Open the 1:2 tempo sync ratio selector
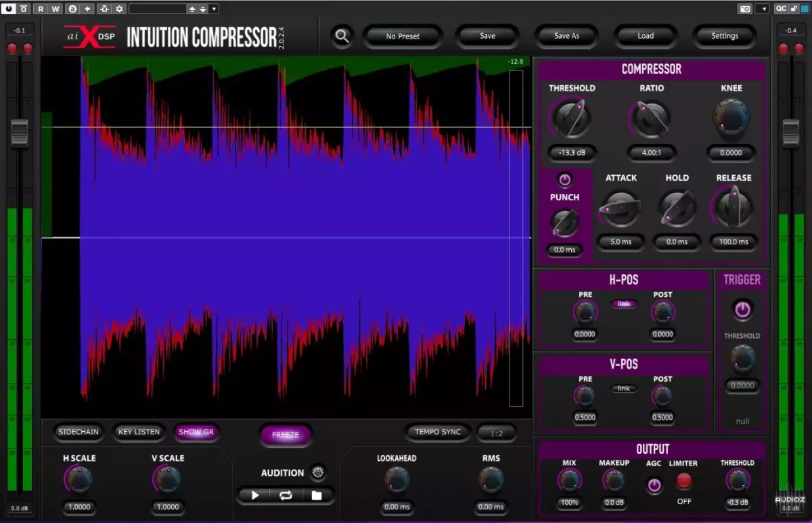This screenshot has width=812, height=523. pos(496,432)
